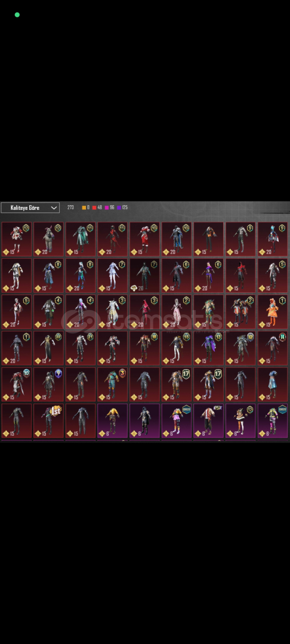Screen dimensions: 290x644
Task: Select the dark hooded outfit with badge 6
Action: point(177,275)
